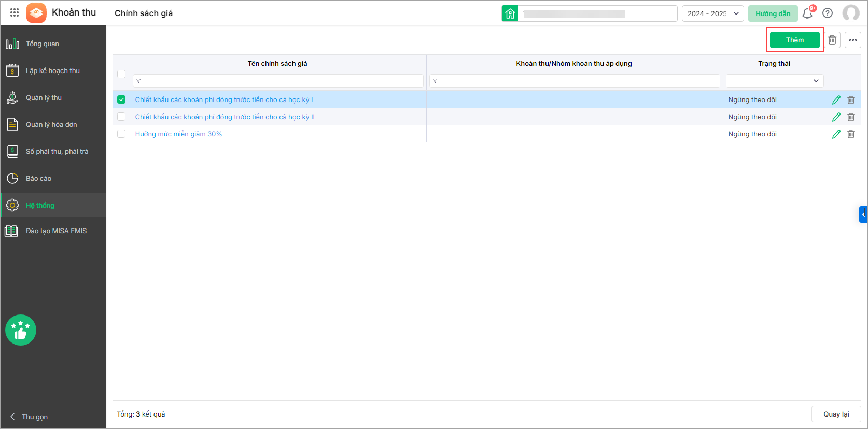Click the Trạng thái column header

click(774, 64)
